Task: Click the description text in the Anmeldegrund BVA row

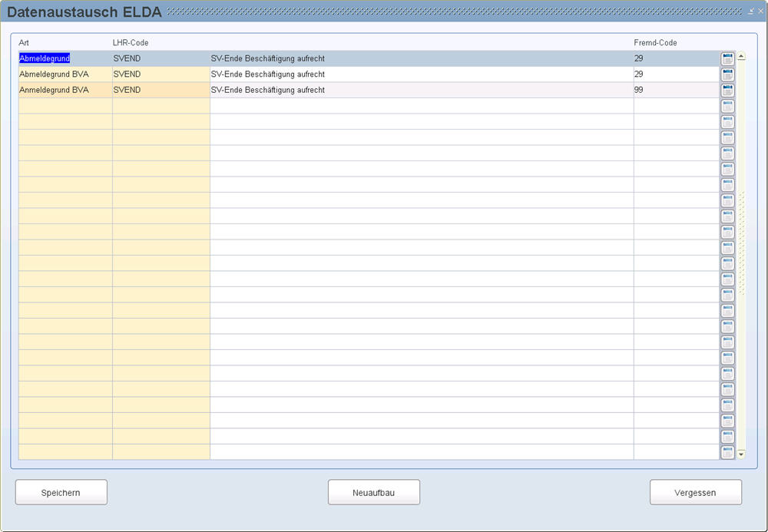Action: coord(267,90)
